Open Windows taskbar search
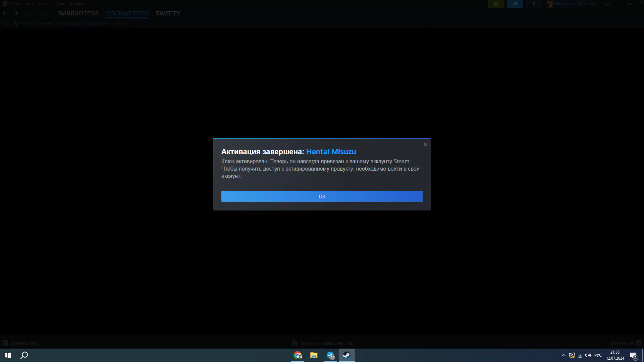Image resolution: width=644 pixels, height=362 pixels. click(x=24, y=355)
